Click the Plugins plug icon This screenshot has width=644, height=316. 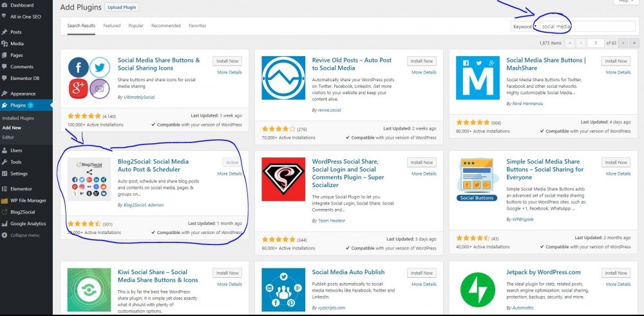(4, 105)
